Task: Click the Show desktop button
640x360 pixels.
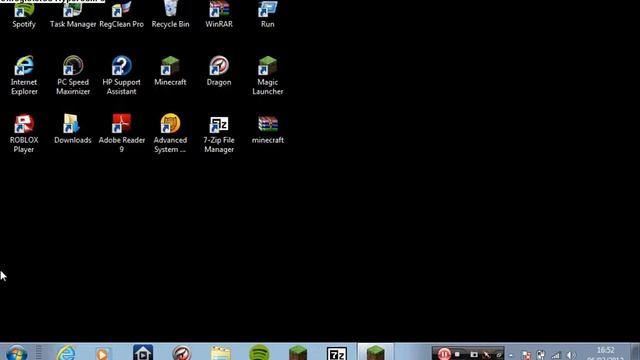Action: tap(635, 352)
